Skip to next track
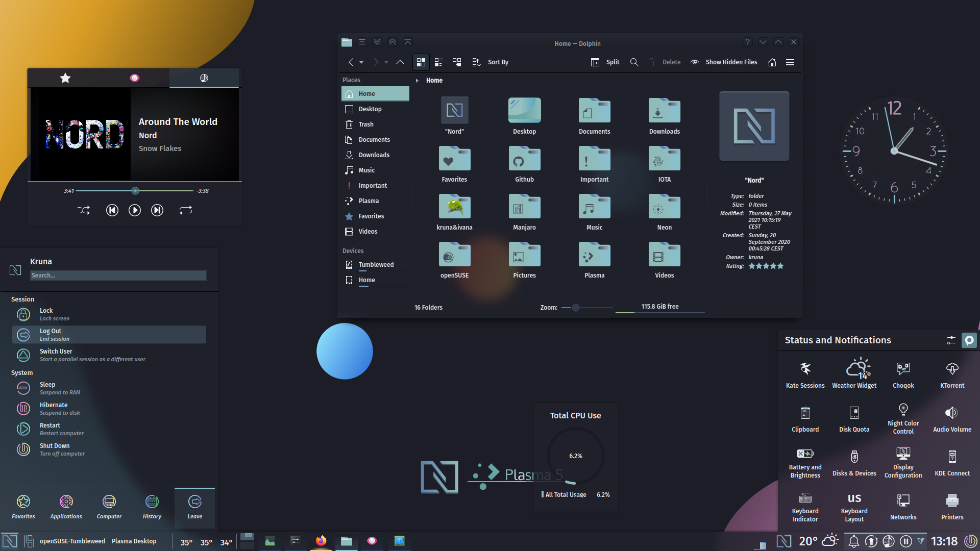 tap(157, 210)
